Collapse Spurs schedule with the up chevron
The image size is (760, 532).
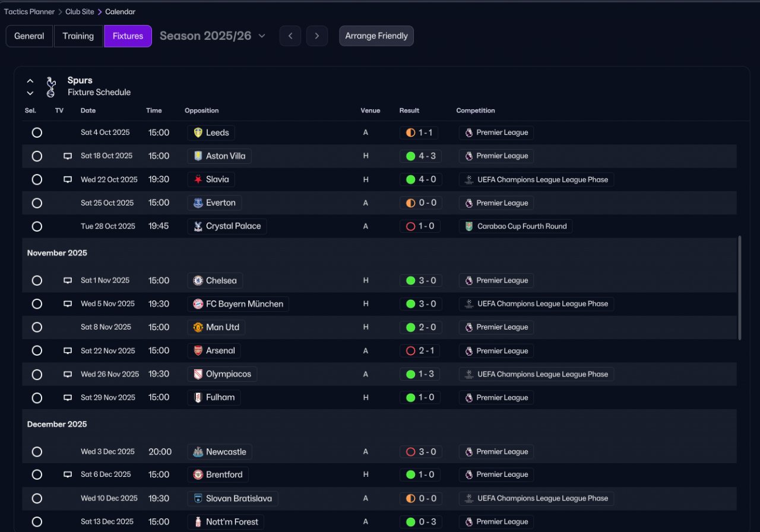(x=30, y=81)
